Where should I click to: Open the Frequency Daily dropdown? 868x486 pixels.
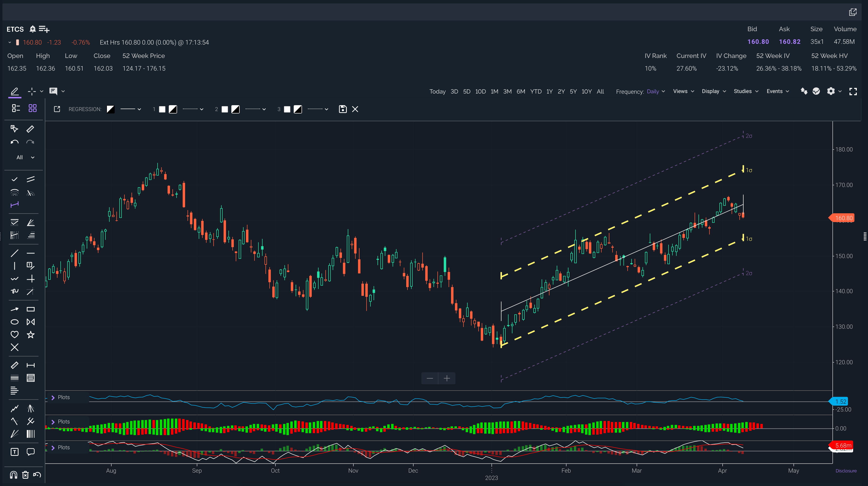point(655,91)
